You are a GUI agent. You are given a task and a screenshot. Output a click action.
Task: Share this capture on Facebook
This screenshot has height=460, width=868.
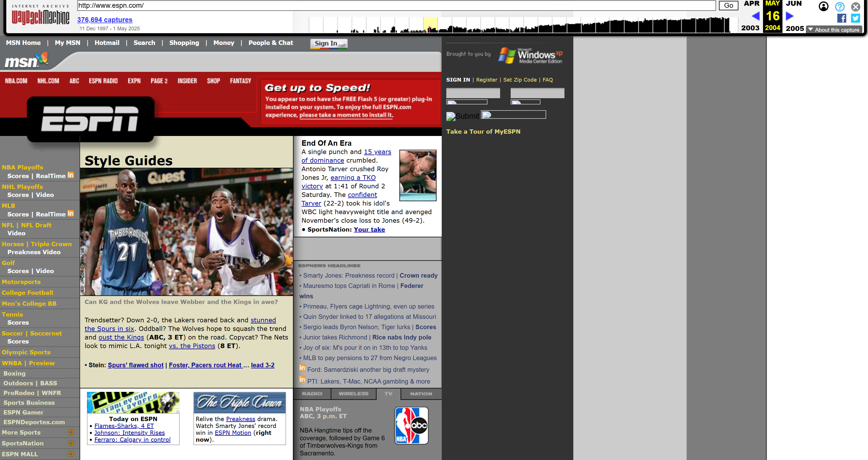click(x=841, y=18)
